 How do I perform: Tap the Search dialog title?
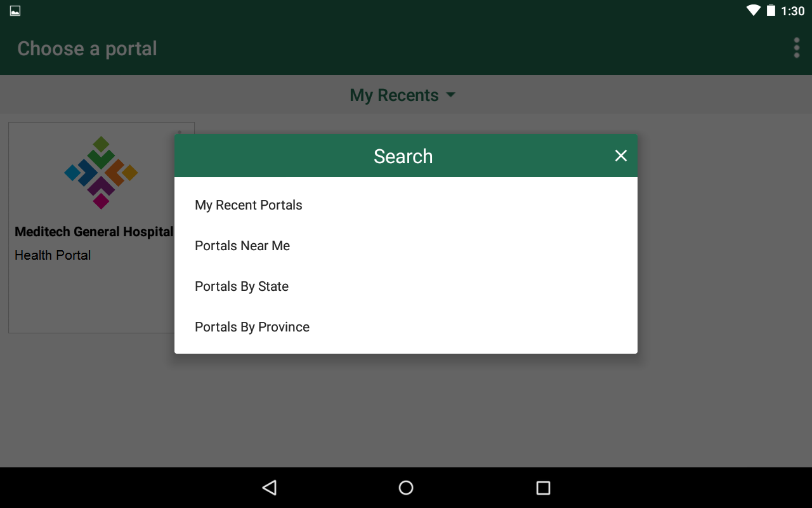coord(403,156)
